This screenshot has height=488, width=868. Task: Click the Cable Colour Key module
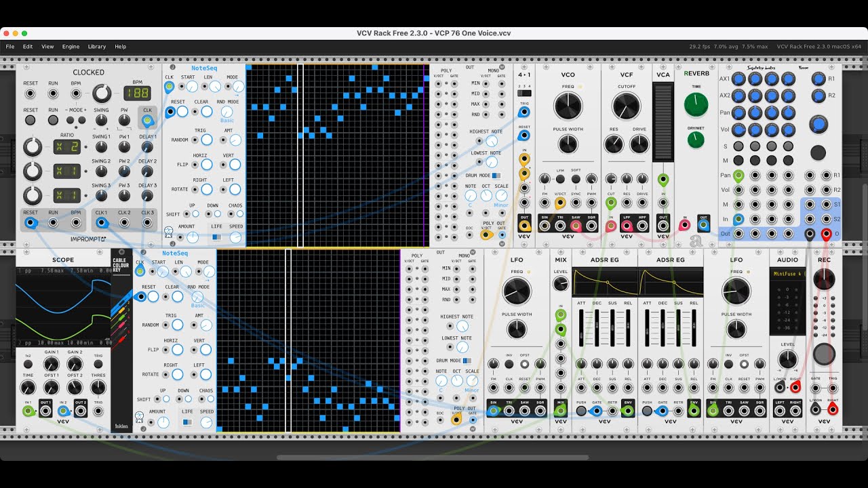click(x=121, y=340)
